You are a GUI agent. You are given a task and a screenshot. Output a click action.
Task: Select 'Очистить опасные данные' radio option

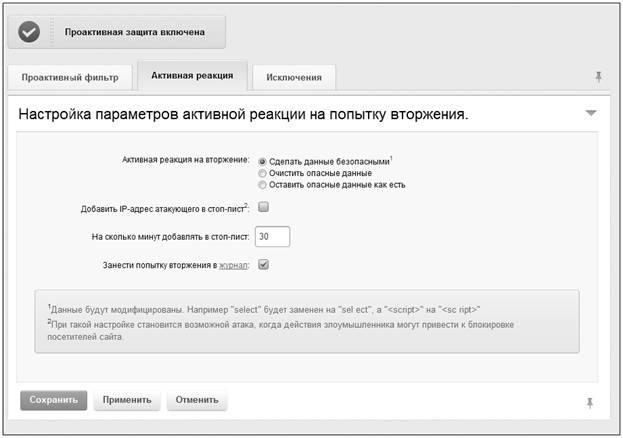pos(263,173)
